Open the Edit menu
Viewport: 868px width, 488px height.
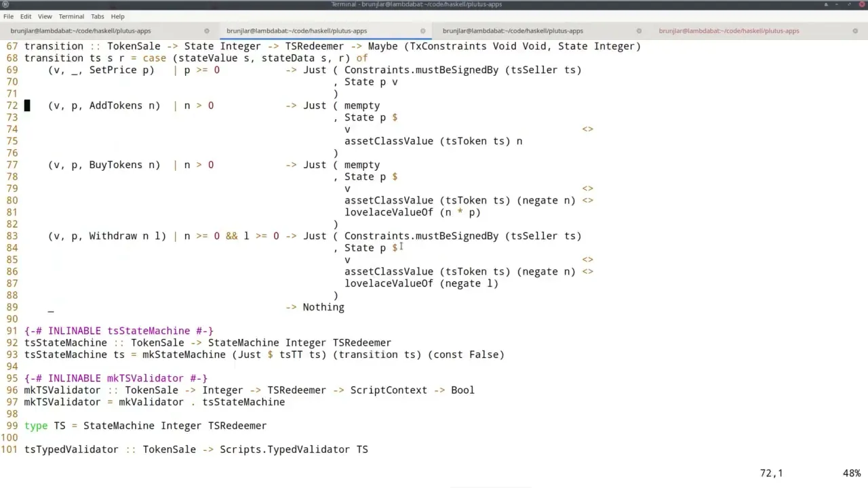click(x=26, y=16)
